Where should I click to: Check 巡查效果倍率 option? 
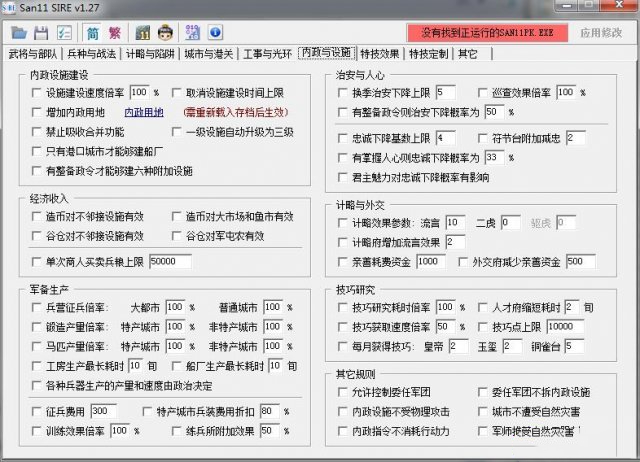pos(483,93)
